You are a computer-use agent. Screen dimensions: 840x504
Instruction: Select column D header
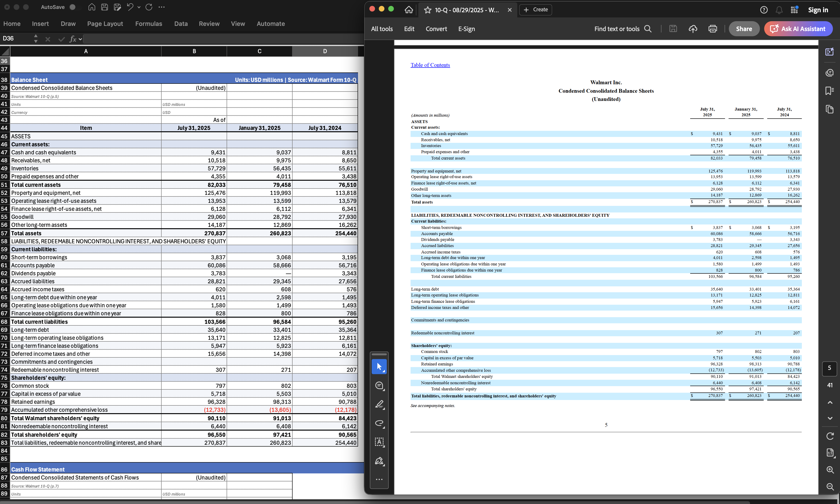[325, 51]
